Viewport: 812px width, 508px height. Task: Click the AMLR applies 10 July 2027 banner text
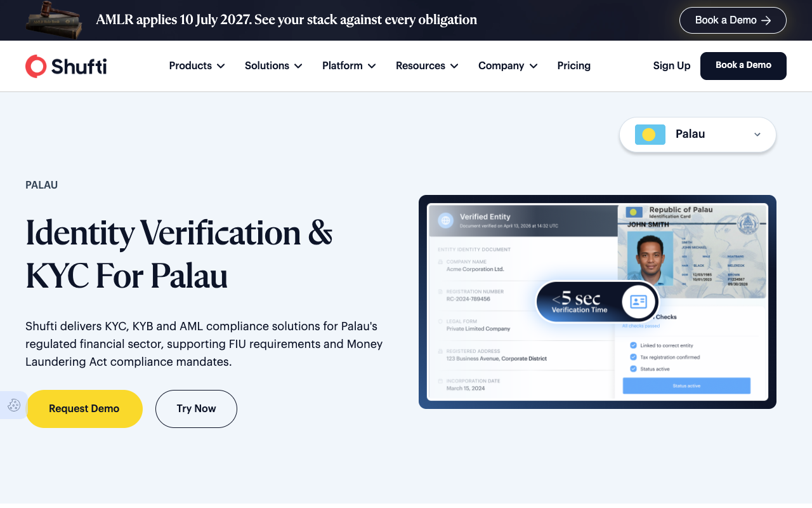click(x=287, y=20)
